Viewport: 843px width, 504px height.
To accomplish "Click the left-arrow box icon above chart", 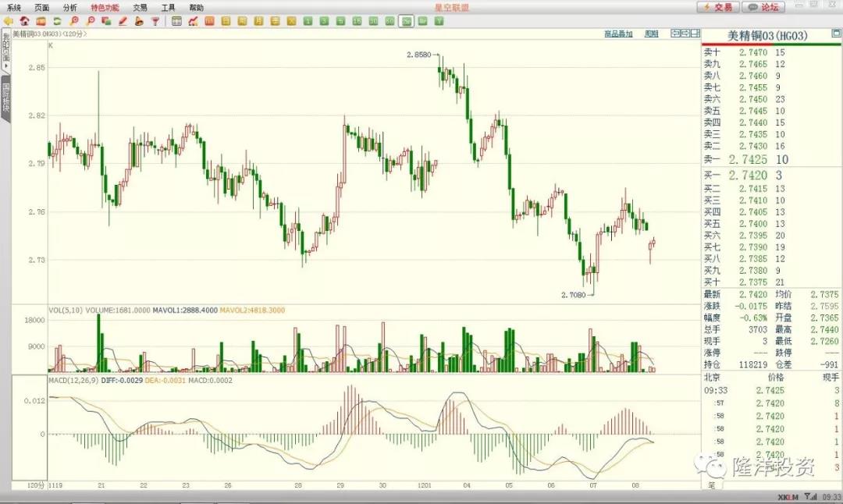I will point(676,34).
